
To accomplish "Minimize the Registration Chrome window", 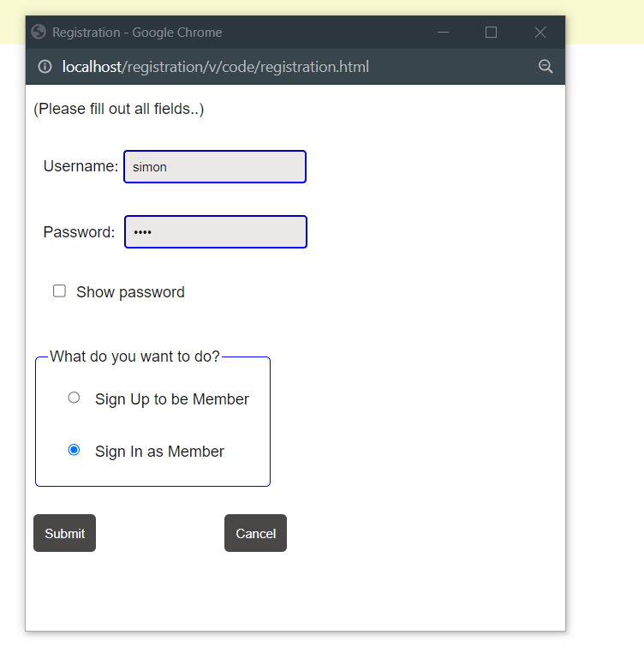I will click(443, 32).
